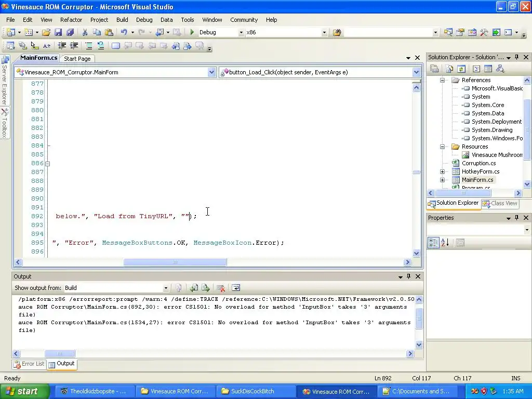
Task: Switch Properties panel to Categorized view
Action: click(433, 242)
